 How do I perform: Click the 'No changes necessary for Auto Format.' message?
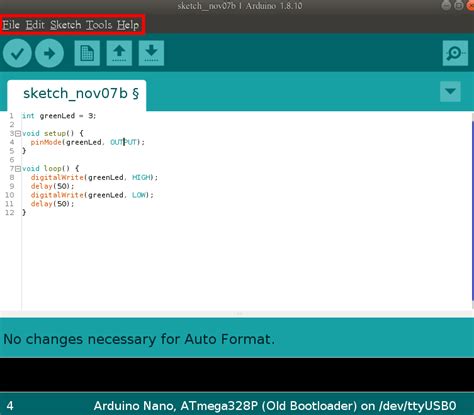tap(139, 339)
